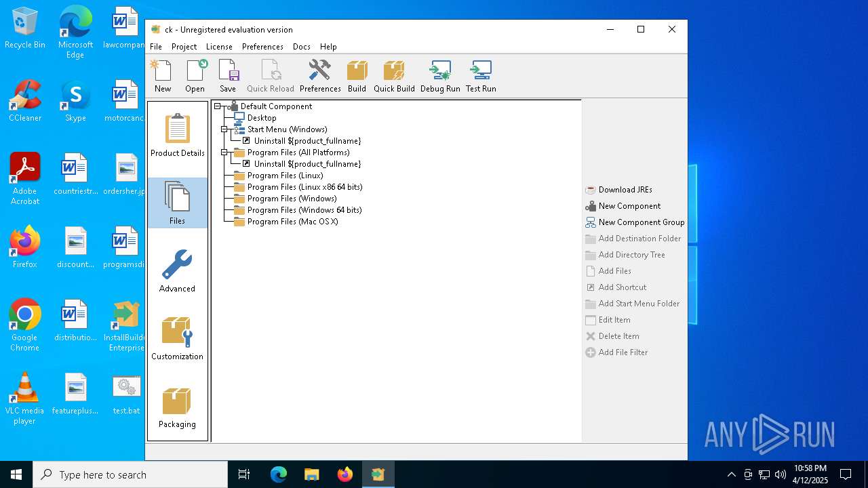868x488 pixels.
Task: Open the Docs menu
Action: (302, 47)
